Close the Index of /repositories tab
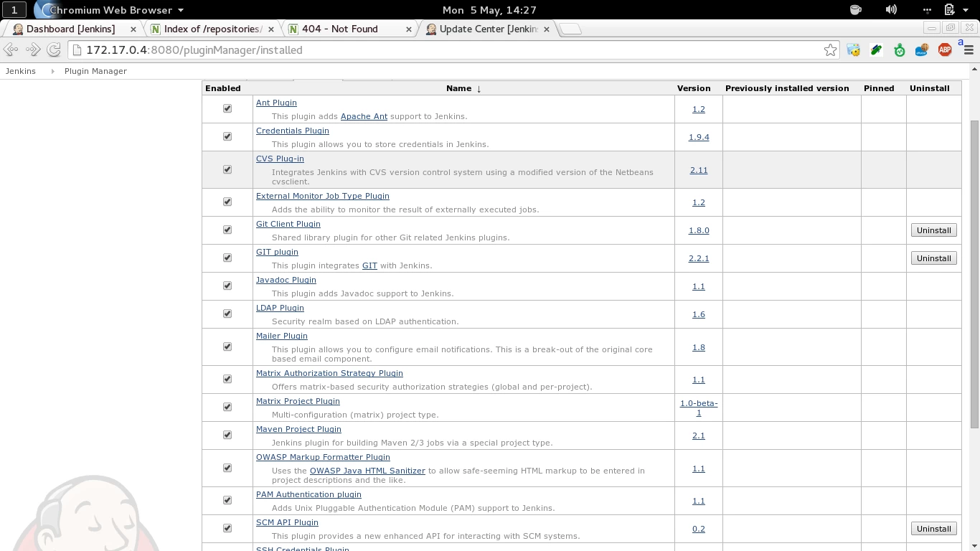 (x=271, y=29)
